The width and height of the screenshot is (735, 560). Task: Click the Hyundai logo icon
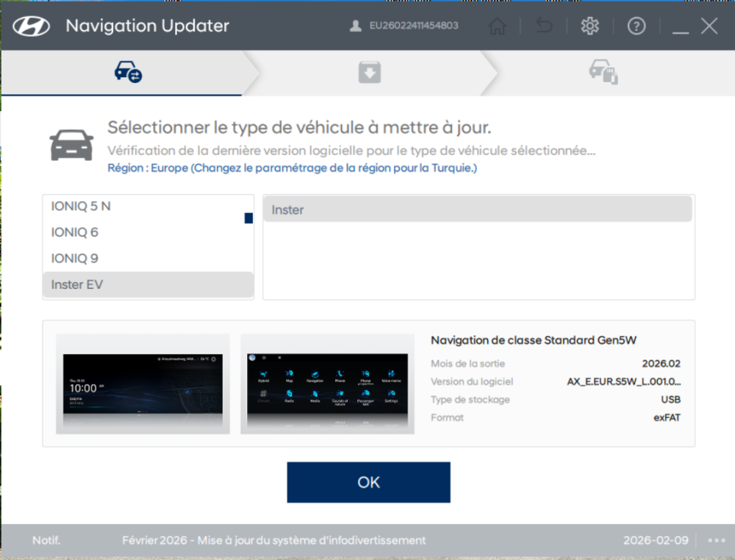pos(31,26)
